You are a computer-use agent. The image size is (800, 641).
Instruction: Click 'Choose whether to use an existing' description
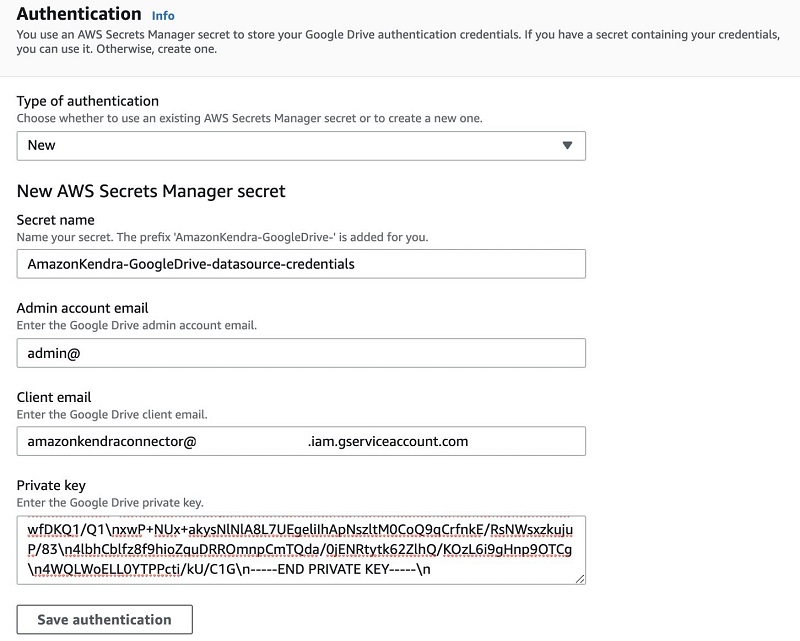pos(249,118)
